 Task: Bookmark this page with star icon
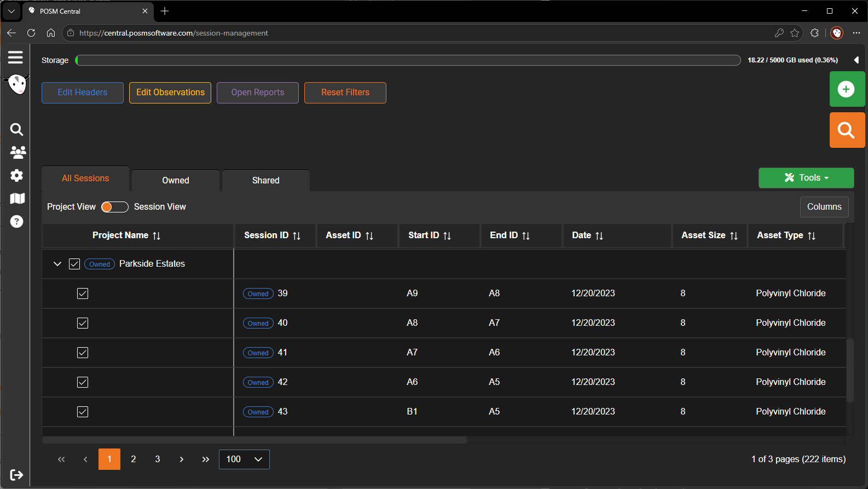[795, 33]
